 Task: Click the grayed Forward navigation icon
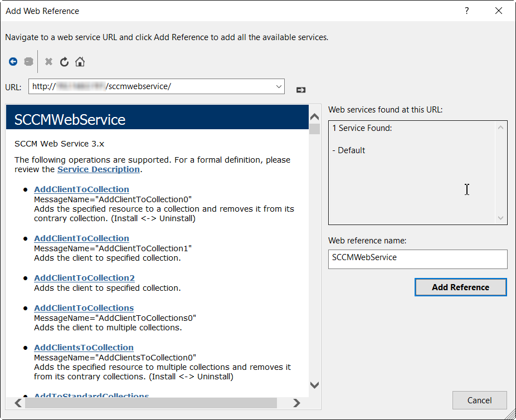click(28, 61)
